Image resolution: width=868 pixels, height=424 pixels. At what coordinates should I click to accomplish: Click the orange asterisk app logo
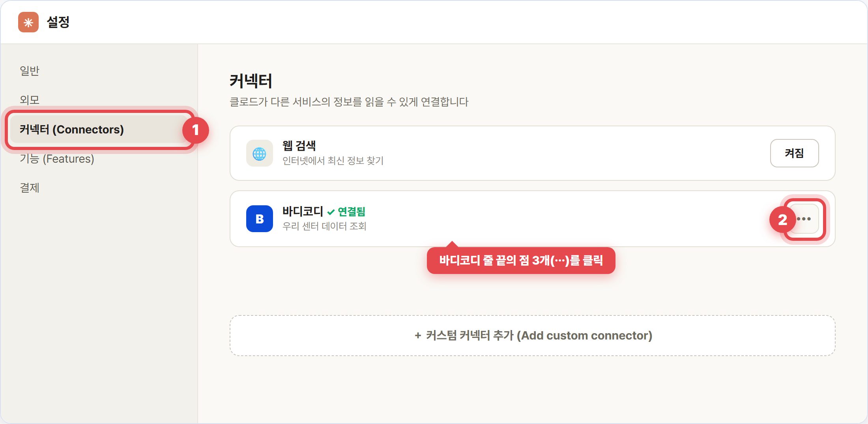click(28, 22)
